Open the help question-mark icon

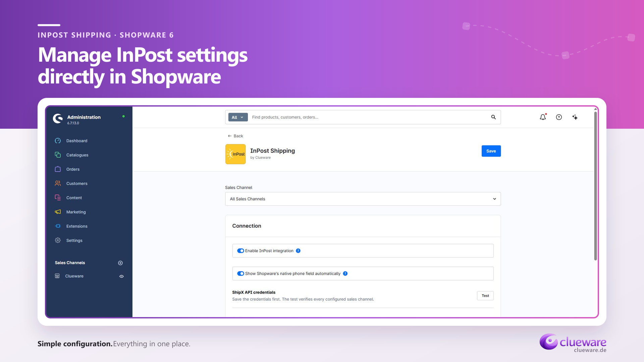[x=559, y=117]
